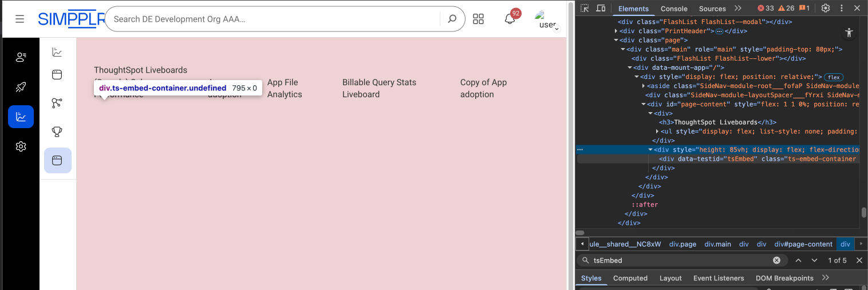Open DevTools three-dot customize menu

pyautogui.click(x=841, y=8)
